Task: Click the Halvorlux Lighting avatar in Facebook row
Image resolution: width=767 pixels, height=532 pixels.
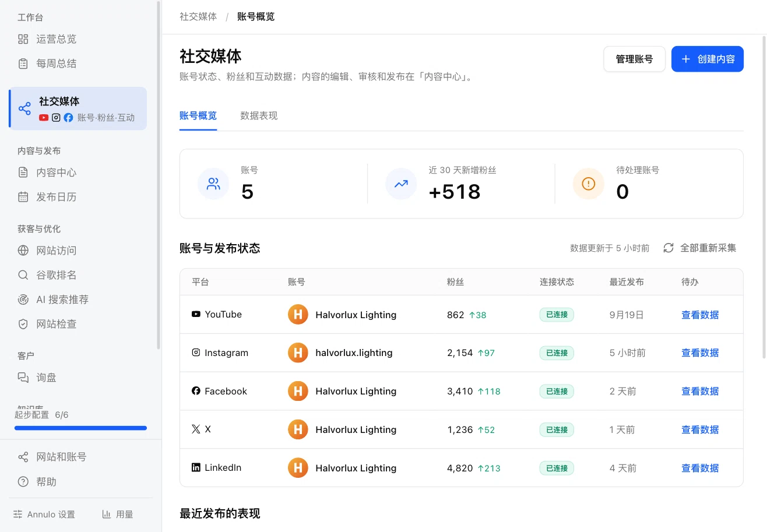Action: tap(298, 391)
